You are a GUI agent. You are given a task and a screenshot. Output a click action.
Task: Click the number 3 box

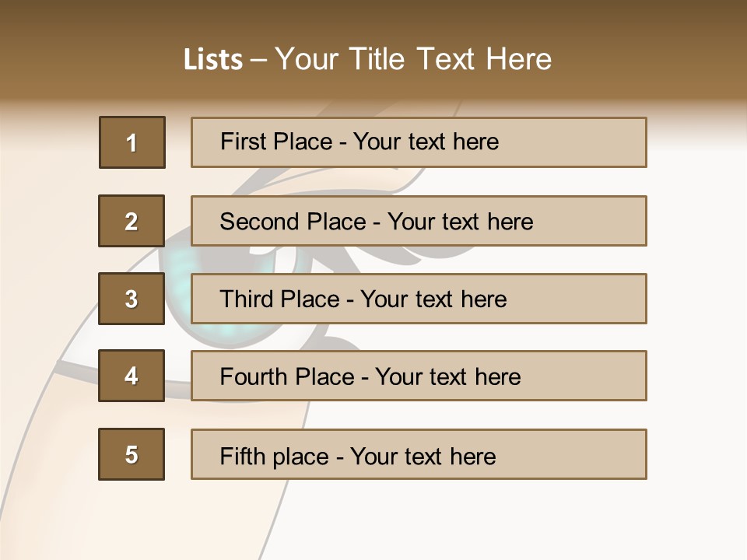[x=132, y=299]
